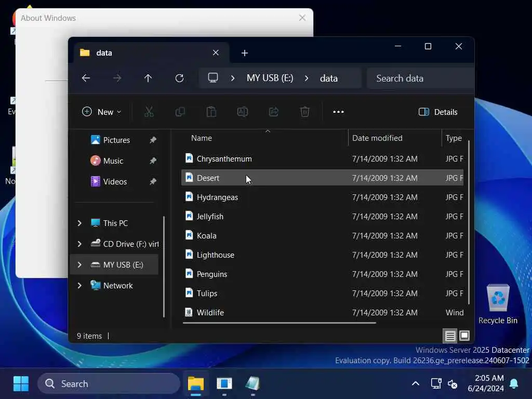Select the Penguins file

pyautogui.click(x=322, y=274)
